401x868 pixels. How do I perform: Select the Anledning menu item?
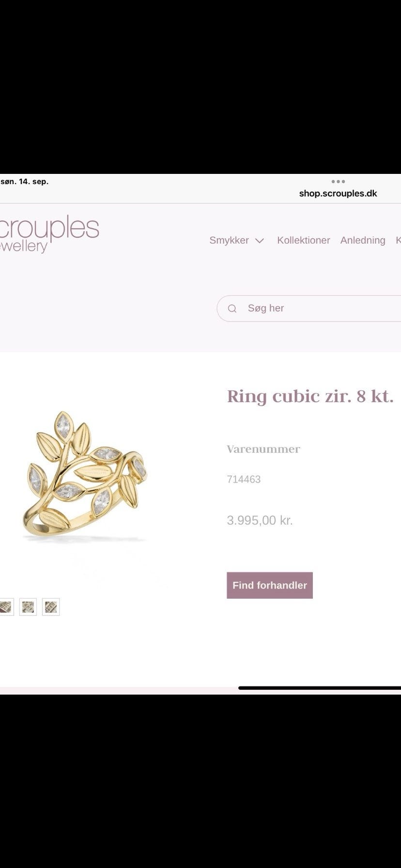(x=363, y=240)
